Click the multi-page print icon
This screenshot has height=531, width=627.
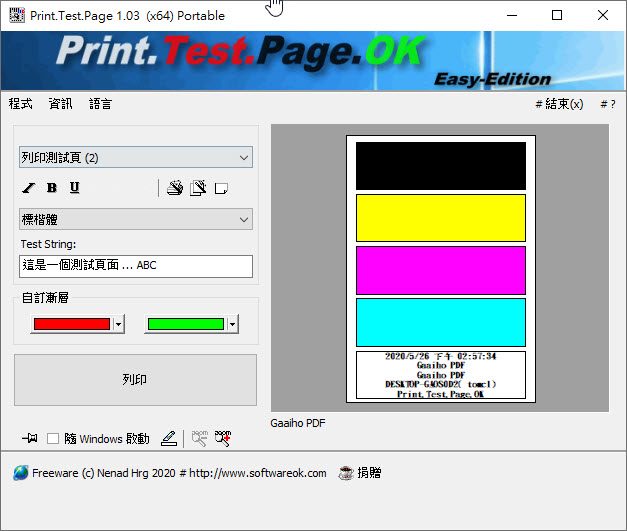[198, 188]
